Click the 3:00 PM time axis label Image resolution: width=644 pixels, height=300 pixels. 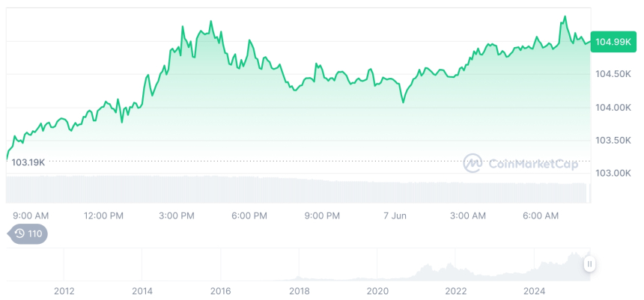(x=177, y=215)
